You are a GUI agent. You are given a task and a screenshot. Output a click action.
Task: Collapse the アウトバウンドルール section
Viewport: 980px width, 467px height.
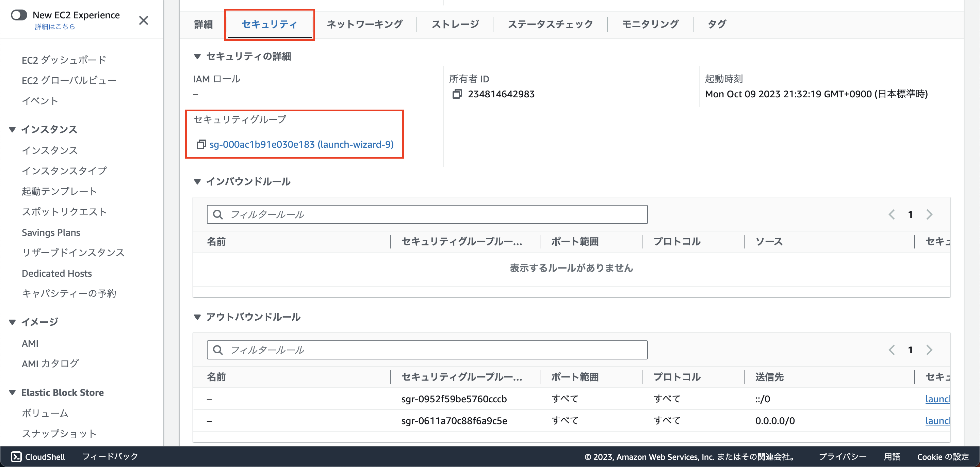click(x=197, y=317)
